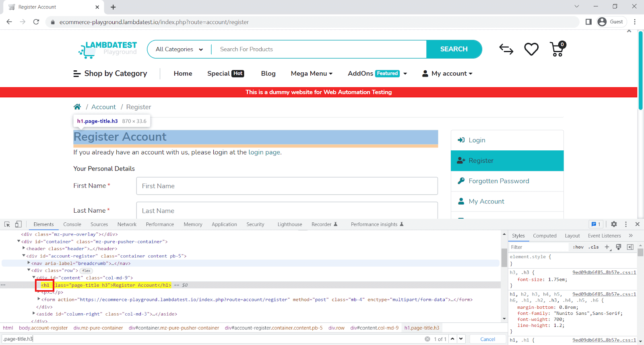Clear the DevTools search field
This screenshot has width=644, height=345.
(427, 339)
